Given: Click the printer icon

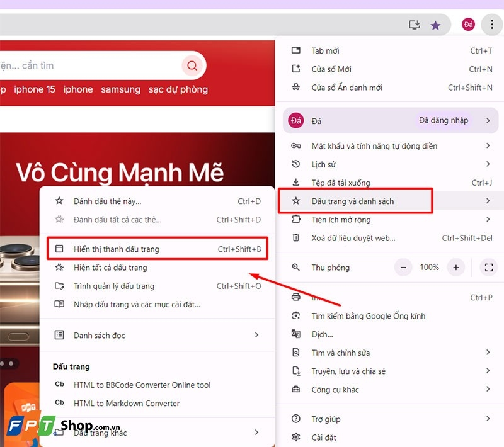Looking at the screenshot, I should [295, 297].
